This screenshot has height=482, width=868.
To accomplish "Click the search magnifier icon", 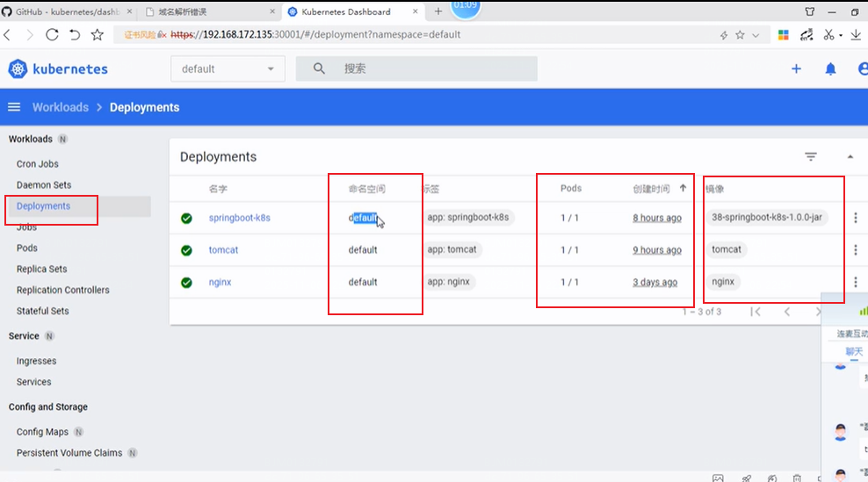I will [x=319, y=68].
